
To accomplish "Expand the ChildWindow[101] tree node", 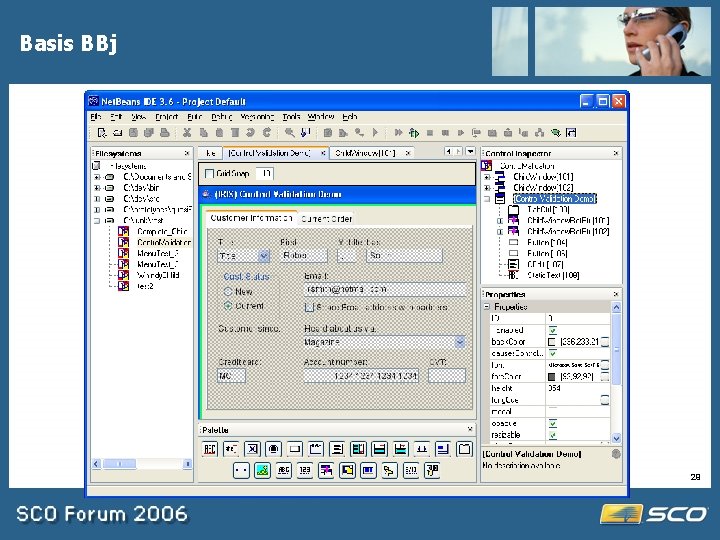I will (x=487, y=177).
